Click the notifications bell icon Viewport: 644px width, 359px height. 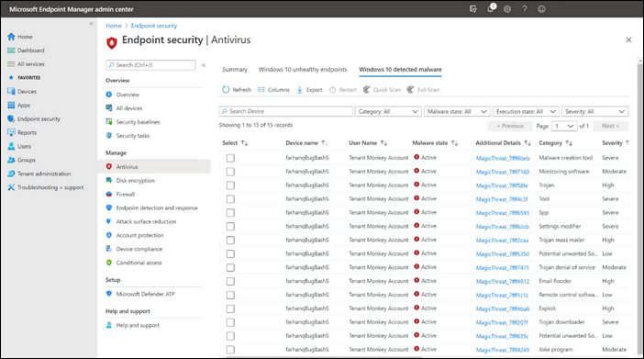(491, 8)
